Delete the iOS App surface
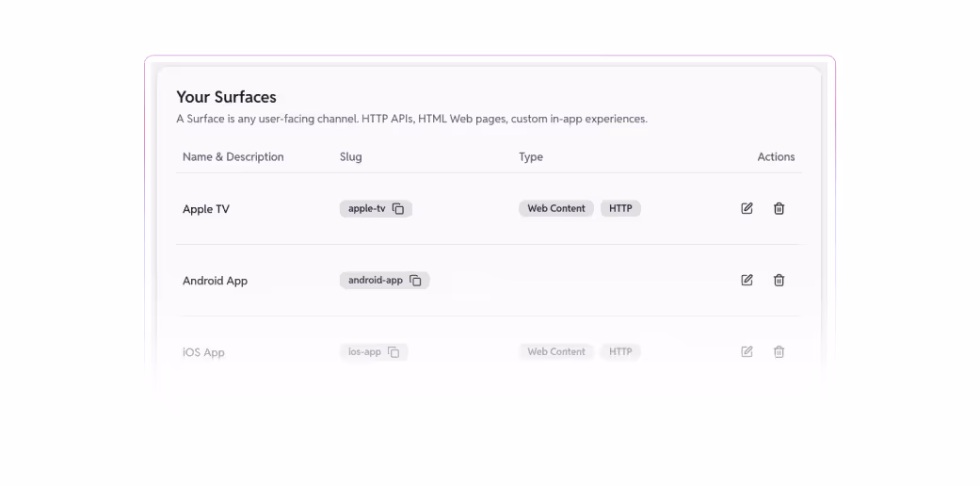980x486 pixels. pyautogui.click(x=779, y=351)
